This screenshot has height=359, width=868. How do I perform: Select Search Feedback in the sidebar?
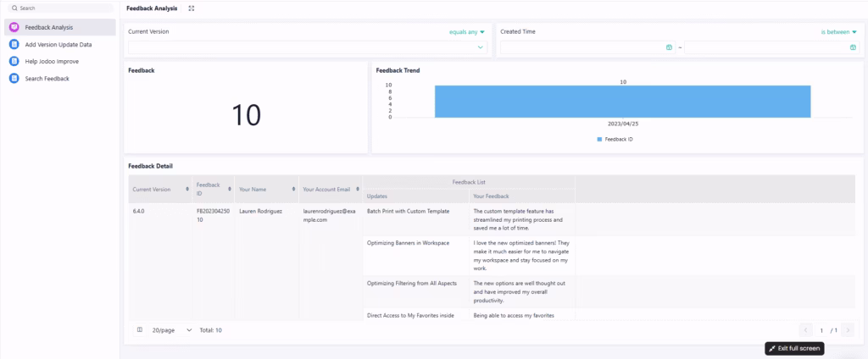pyautogui.click(x=47, y=78)
